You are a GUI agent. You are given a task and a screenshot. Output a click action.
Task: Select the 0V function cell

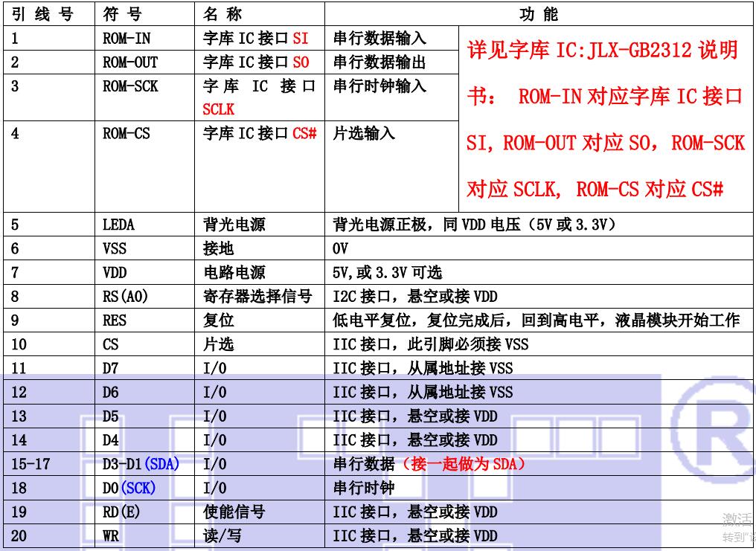[x=340, y=248]
